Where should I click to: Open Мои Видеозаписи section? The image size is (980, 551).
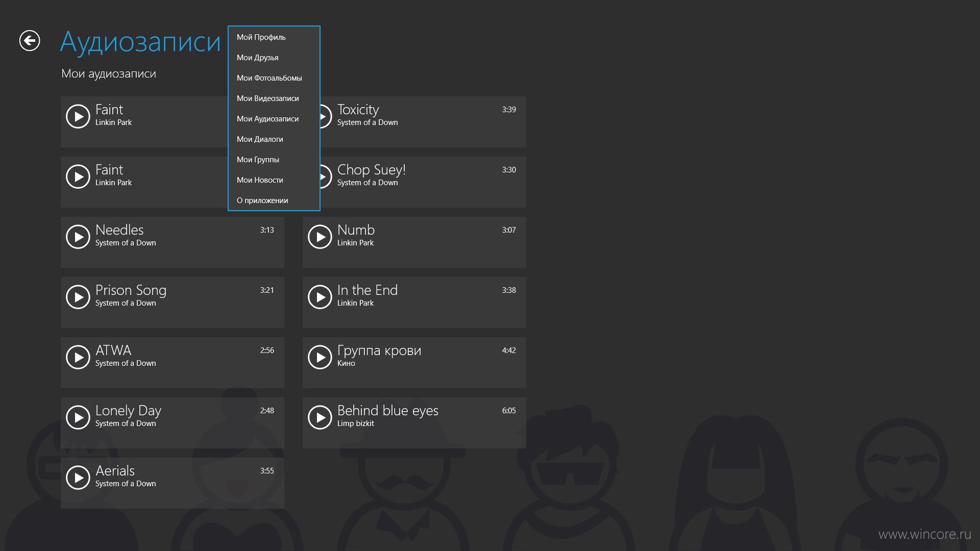274,98
